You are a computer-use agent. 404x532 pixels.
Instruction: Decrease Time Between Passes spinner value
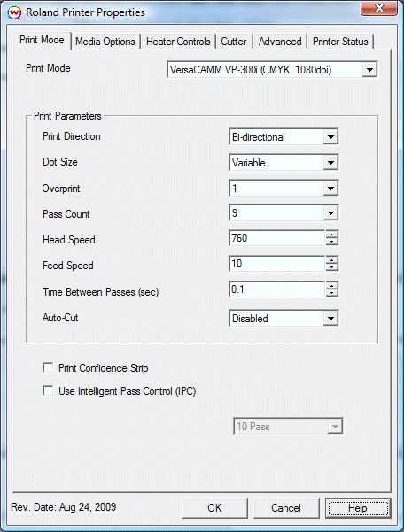coord(331,293)
